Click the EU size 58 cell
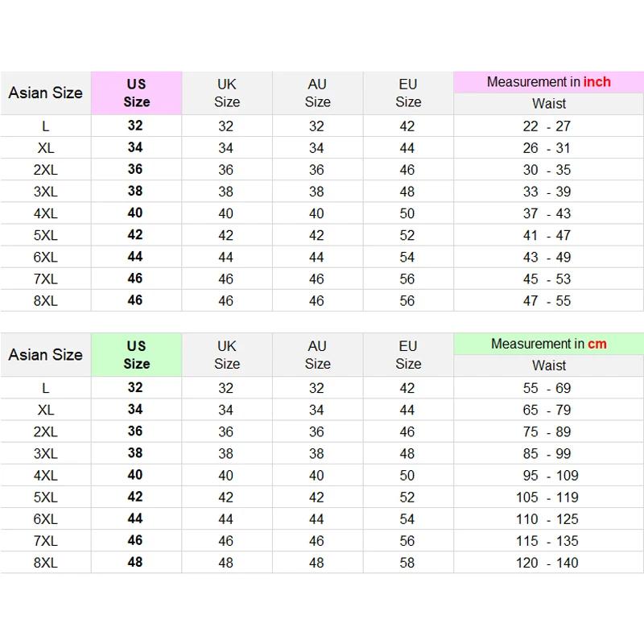 [407, 563]
